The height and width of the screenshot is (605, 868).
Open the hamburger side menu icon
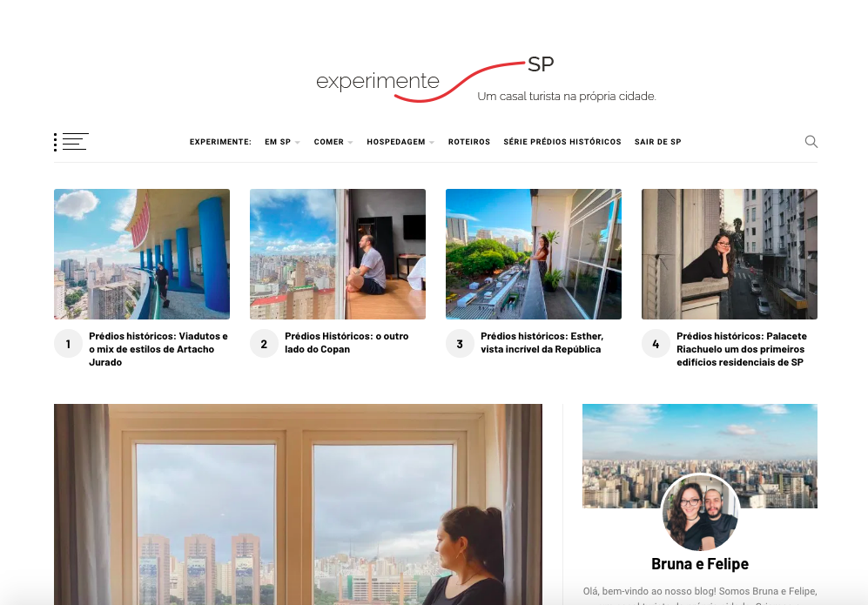[x=71, y=142]
